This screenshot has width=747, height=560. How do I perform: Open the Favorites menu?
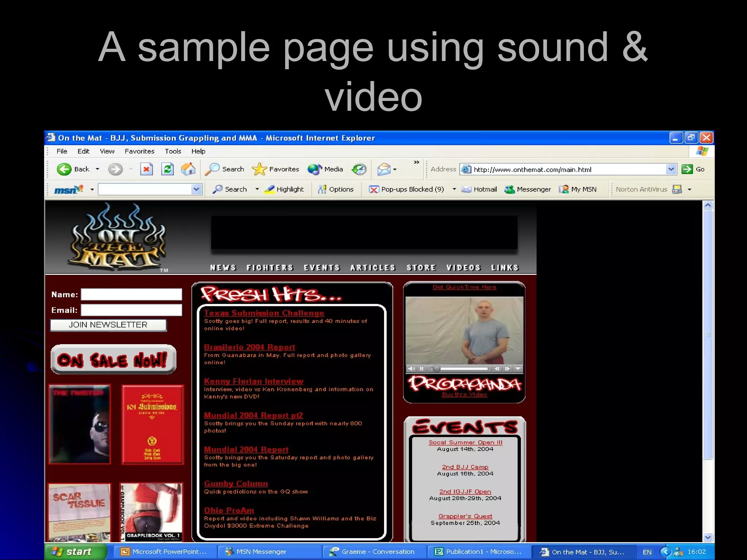139,151
